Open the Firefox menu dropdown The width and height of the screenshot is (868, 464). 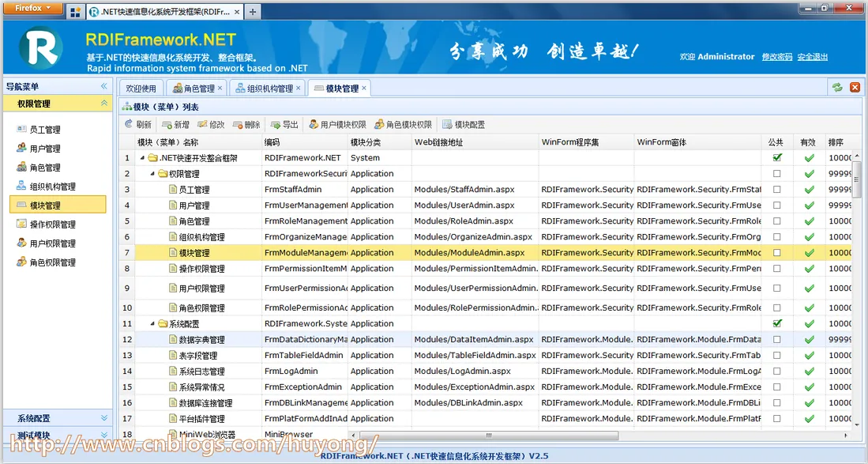click(x=33, y=8)
